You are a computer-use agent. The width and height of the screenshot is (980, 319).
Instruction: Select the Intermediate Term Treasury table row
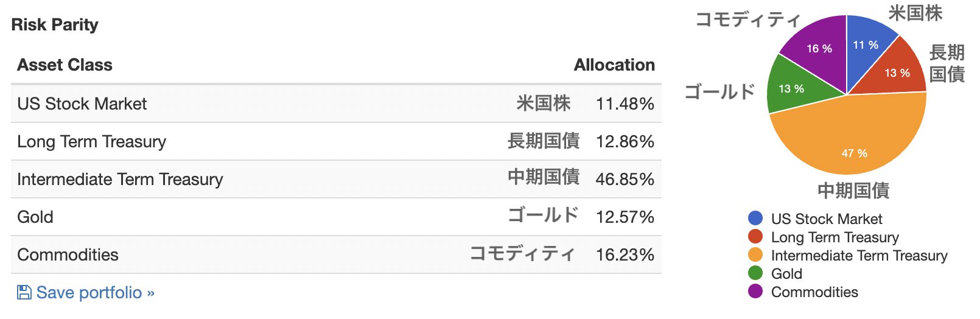coord(336,179)
